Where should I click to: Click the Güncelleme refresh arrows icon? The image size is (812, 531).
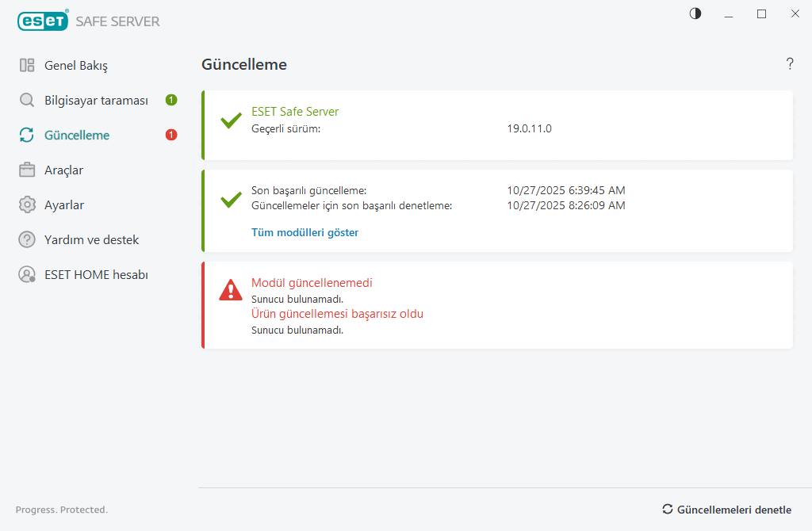(27, 135)
